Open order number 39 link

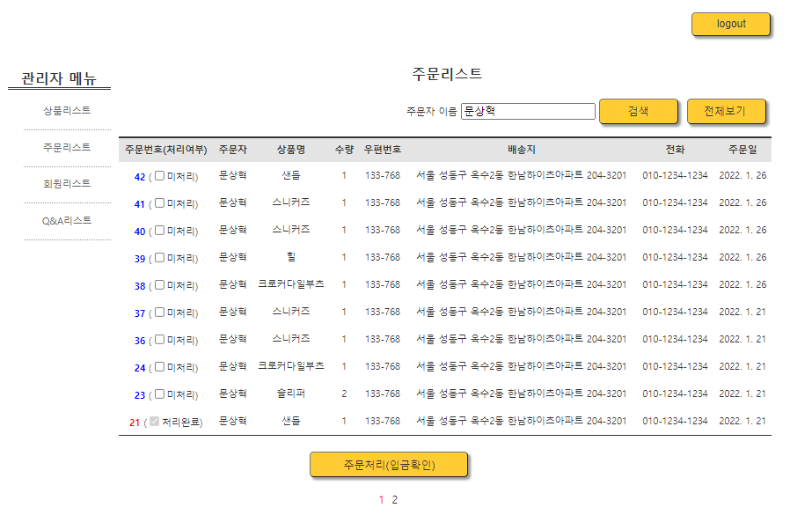click(x=140, y=259)
